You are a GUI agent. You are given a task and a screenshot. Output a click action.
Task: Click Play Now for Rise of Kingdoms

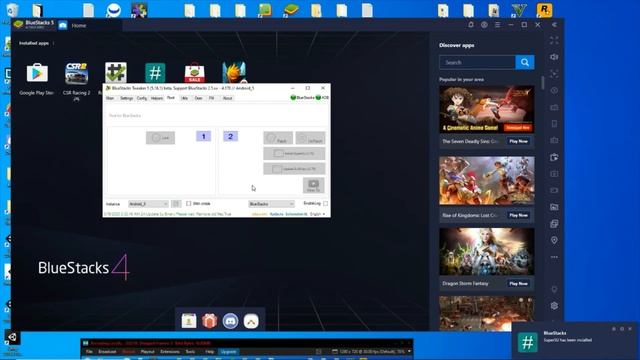point(518,215)
